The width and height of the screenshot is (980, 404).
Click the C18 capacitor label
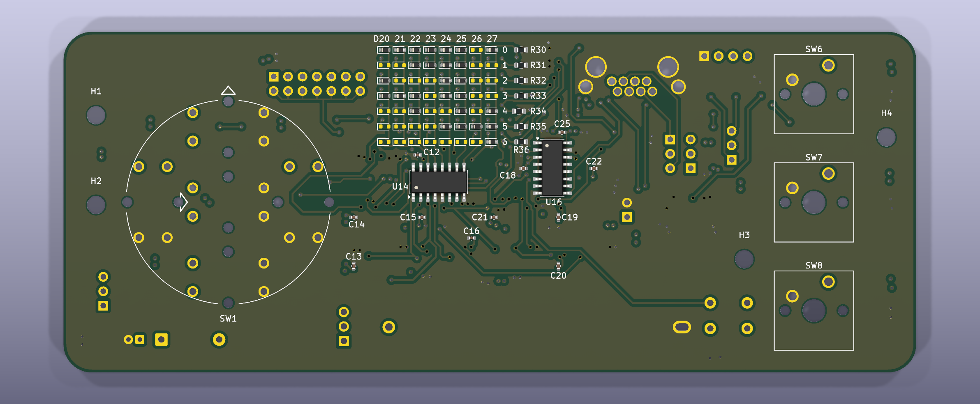[508, 175]
